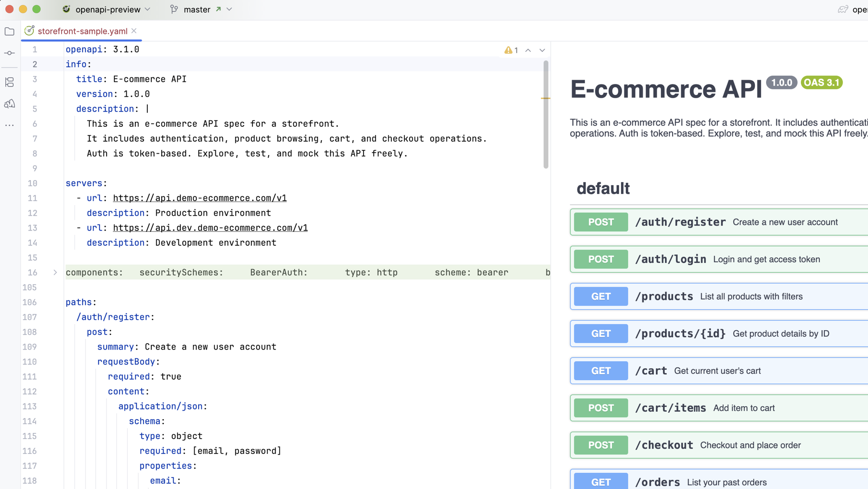Select the storefront-sample.yaml tab
The width and height of the screenshot is (868, 489).
[x=82, y=31]
